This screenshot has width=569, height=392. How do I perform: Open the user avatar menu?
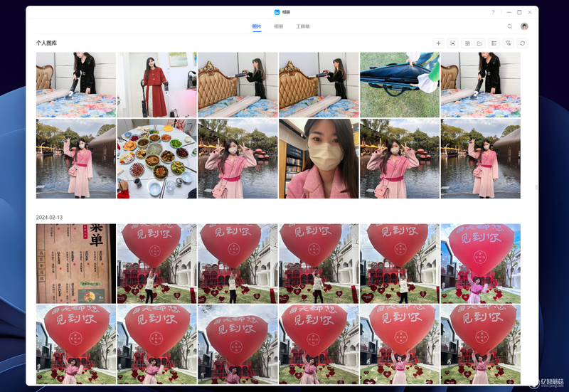click(524, 26)
